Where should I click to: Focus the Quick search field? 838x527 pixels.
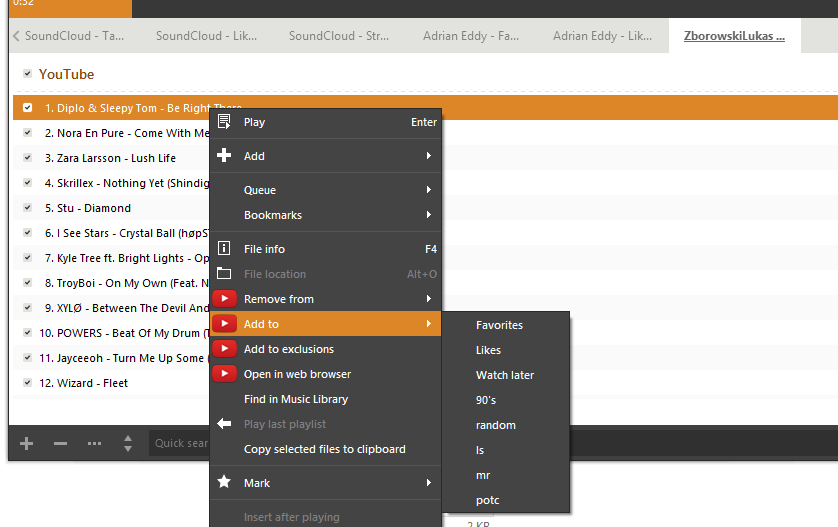(180, 443)
